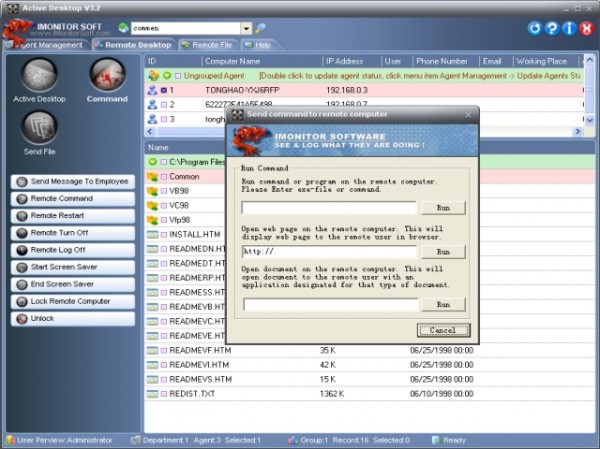Click the open document input field
Screen dimensions: 600x449
[x=330, y=305]
